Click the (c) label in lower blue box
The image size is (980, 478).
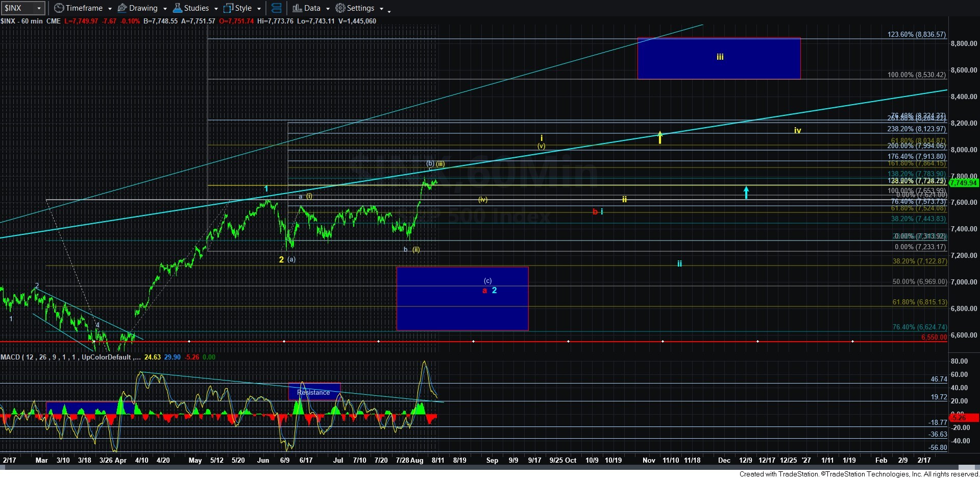tap(488, 281)
